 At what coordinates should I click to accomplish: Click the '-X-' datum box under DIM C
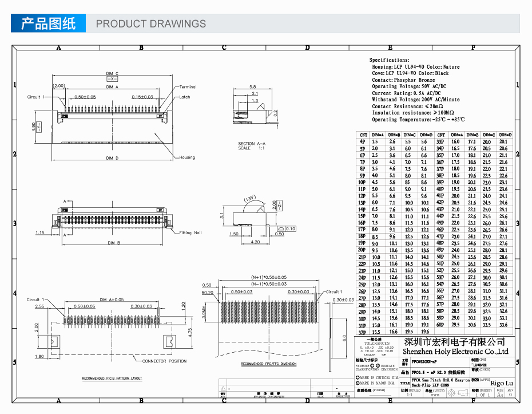tap(112, 79)
